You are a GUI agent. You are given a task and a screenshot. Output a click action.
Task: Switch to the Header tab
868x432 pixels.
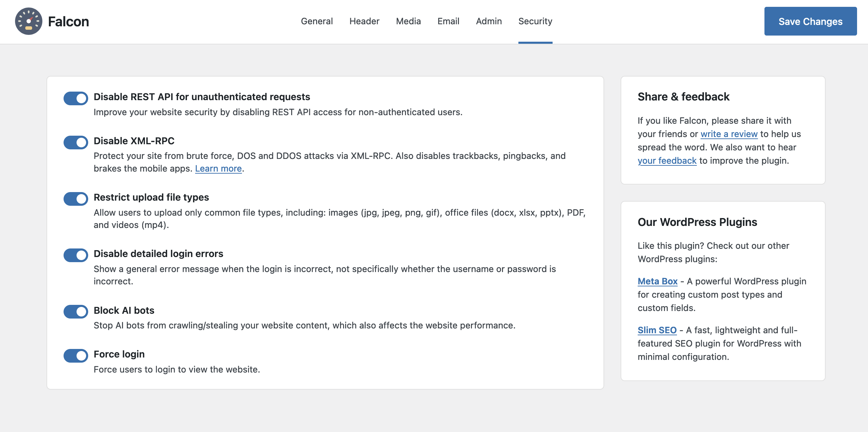pyautogui.click(x=364, y=21)
